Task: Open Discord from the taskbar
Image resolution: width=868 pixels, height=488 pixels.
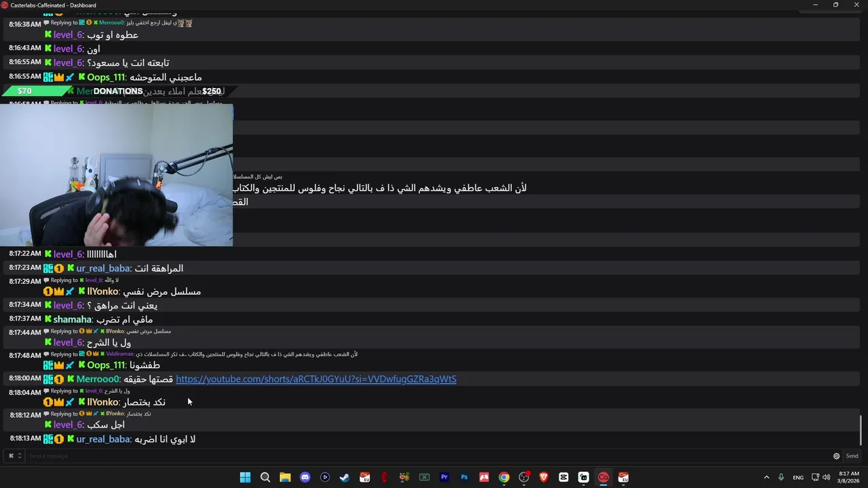Action: pyautogui.click(x=305, y=477)
